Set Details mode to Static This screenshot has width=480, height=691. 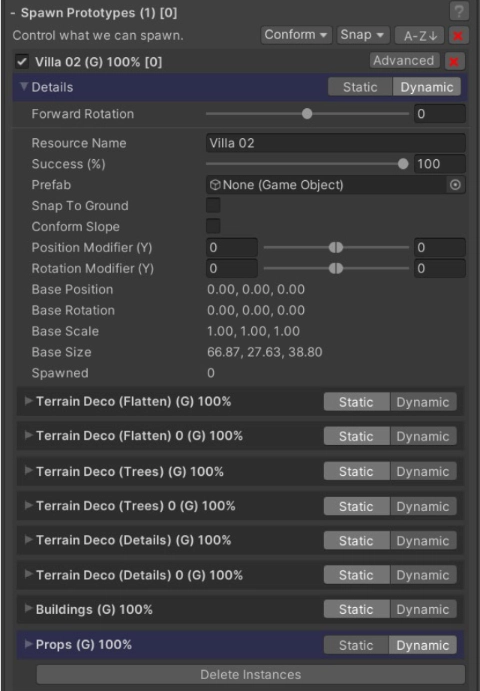point(360,87)
